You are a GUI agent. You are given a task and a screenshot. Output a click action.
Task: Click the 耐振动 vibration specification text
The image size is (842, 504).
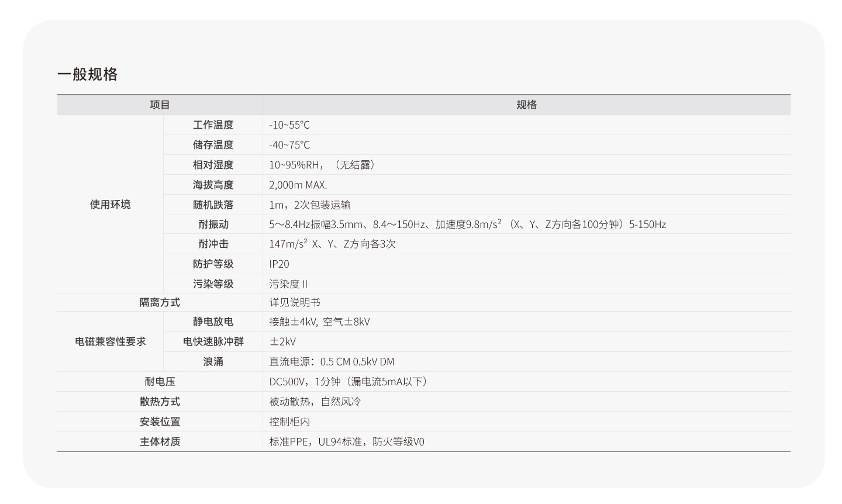[x=466, y=224]
